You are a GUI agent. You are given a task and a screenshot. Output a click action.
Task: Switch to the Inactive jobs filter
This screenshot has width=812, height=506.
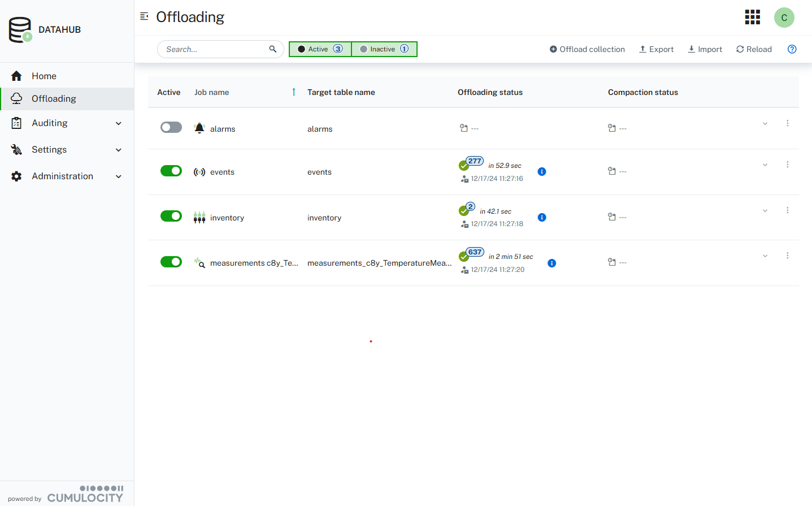[384, 49]
